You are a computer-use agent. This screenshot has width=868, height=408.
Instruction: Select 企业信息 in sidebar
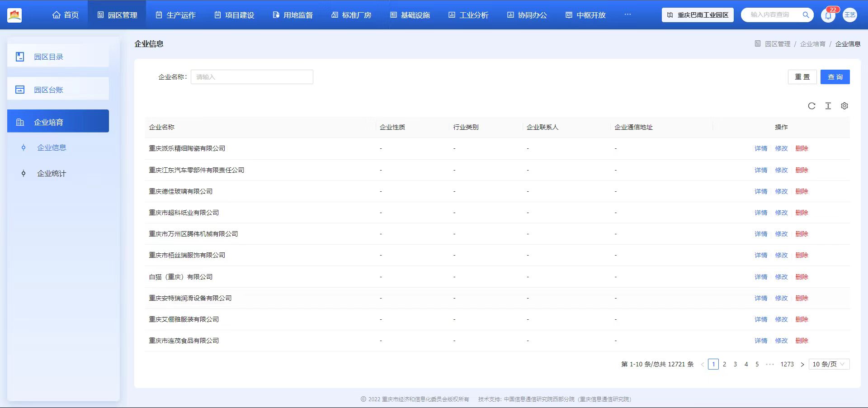tap(52, 147)
